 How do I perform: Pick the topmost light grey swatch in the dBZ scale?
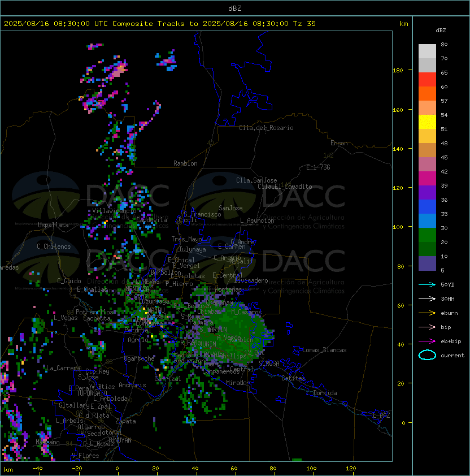point(427,51)
